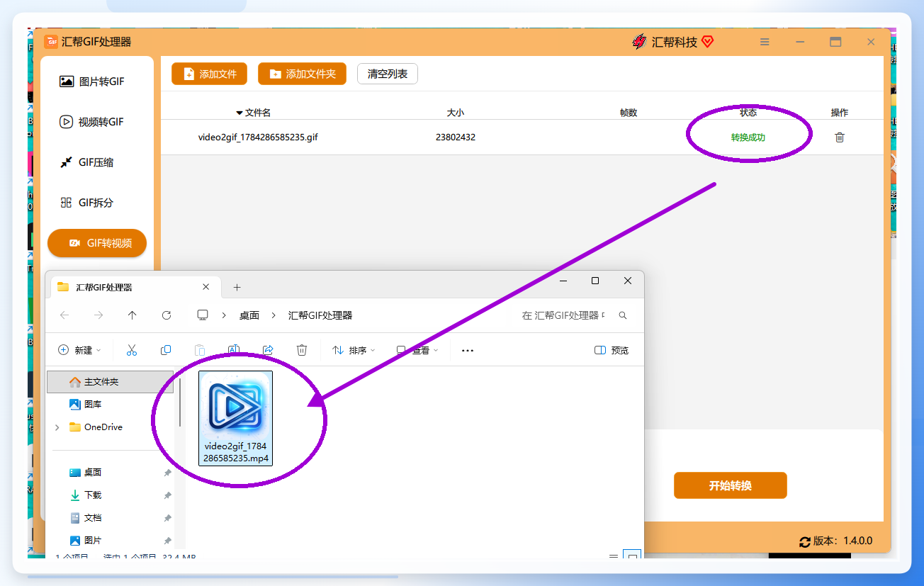Open the 查看 view dropdown

[417, 350]
